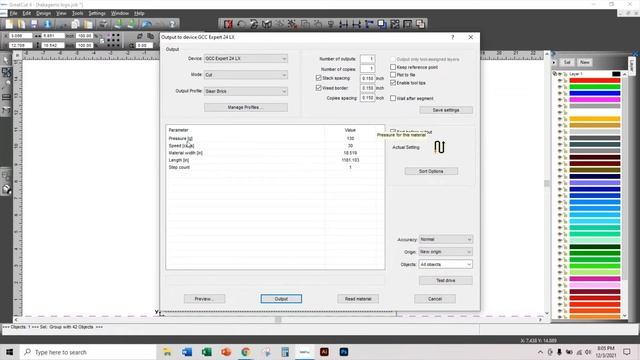Screen dimensions: 640x360
Task: Click the 3D box icon in toolbar
Action: coord(267,24)
